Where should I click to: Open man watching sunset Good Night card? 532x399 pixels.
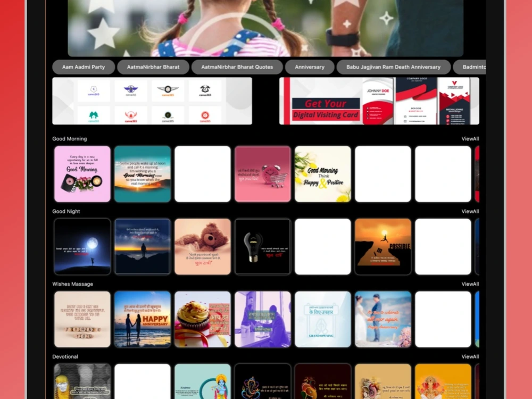143,247
